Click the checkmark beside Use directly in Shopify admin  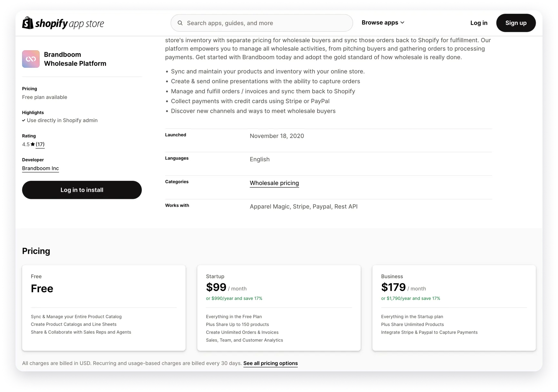coord(24,120)
